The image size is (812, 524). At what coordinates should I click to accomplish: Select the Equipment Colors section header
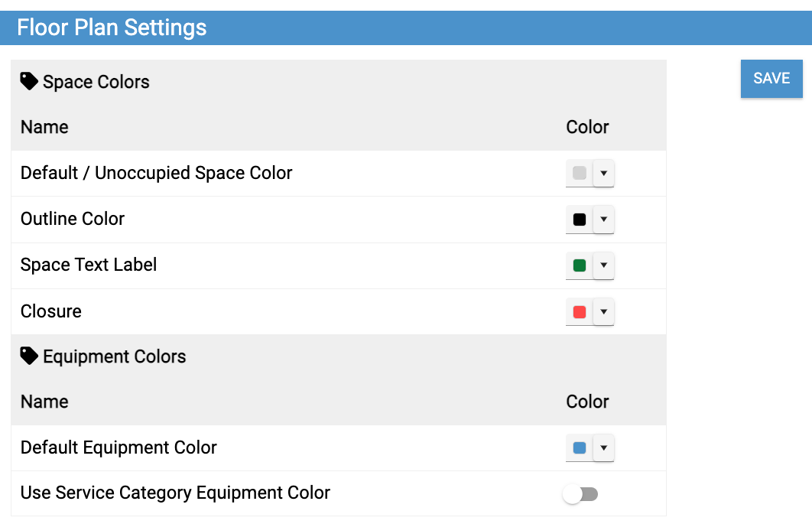point(114,356)
